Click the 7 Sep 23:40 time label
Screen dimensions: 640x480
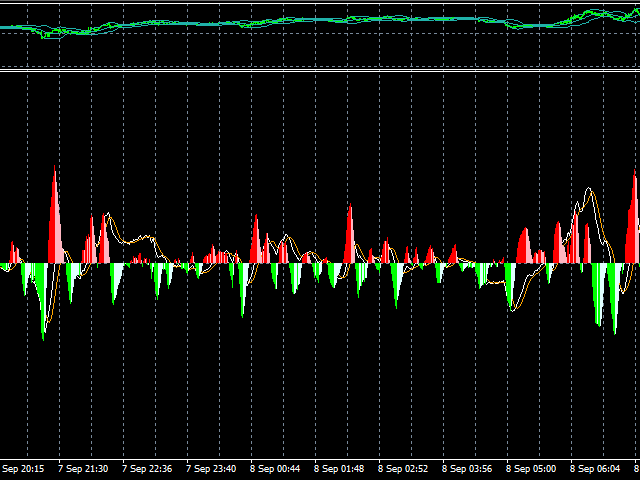tap(211, 468)
